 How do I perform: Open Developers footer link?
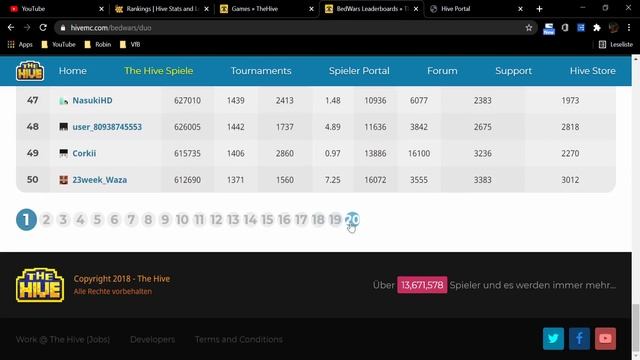153,340
